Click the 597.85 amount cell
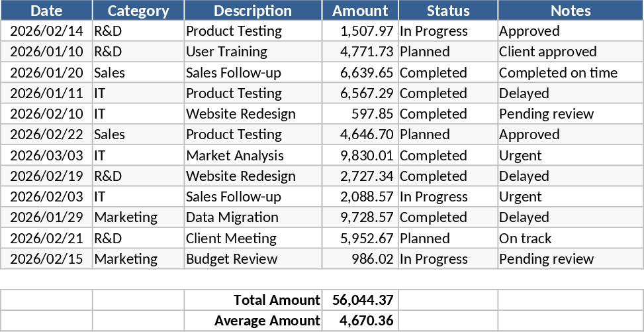The height and width of the screenshot is (332, 644). click(x=360, y=114)
